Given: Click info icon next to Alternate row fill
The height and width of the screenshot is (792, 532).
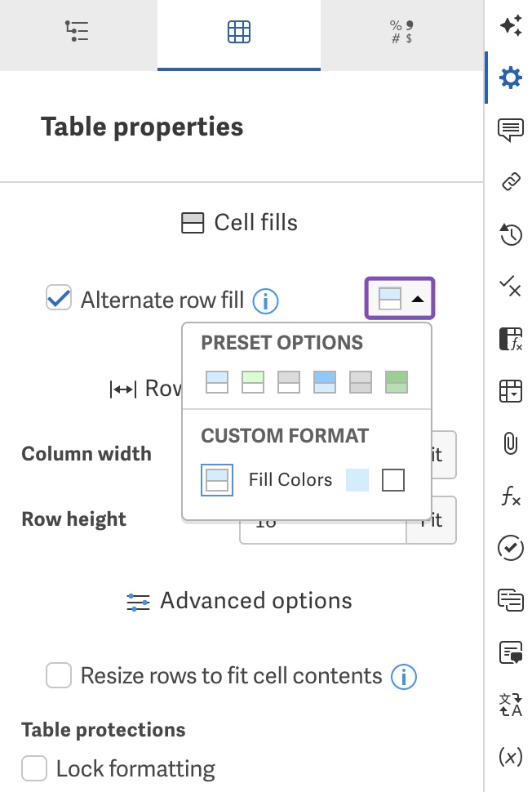Looking at the screenshot, I should click(x=265, y=301).
